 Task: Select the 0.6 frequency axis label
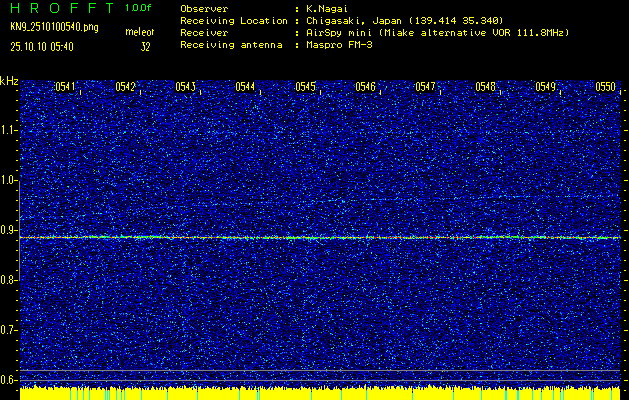pyautogui.click(x=9, y=379)
